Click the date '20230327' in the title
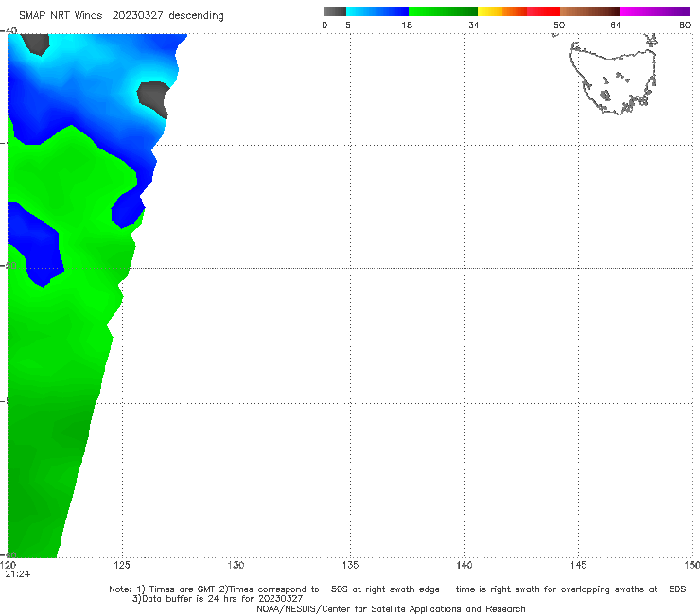 pos(137,15)
